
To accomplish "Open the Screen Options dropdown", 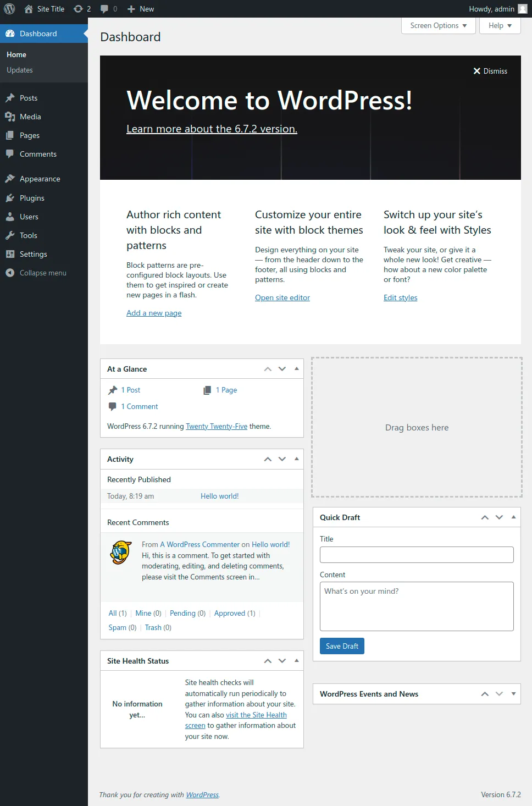I will [x=438, y=25].
